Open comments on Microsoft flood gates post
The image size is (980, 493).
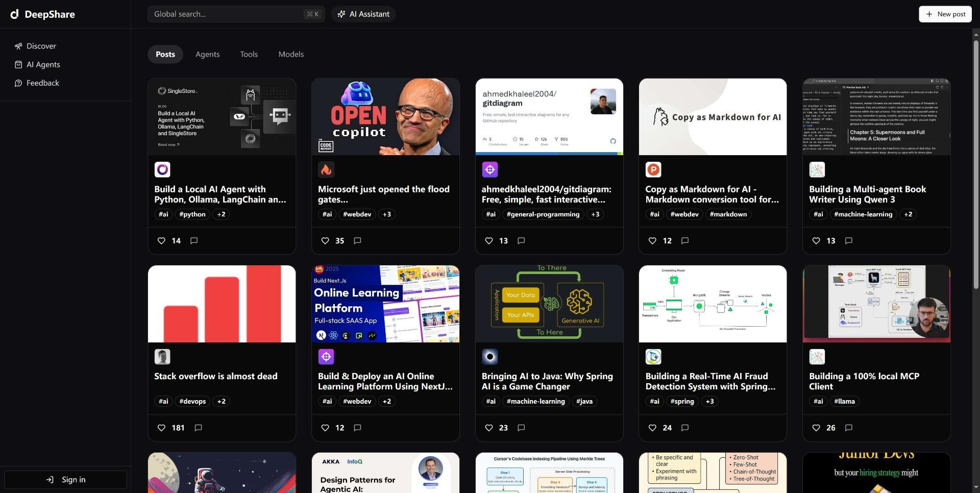coord(357,240)
